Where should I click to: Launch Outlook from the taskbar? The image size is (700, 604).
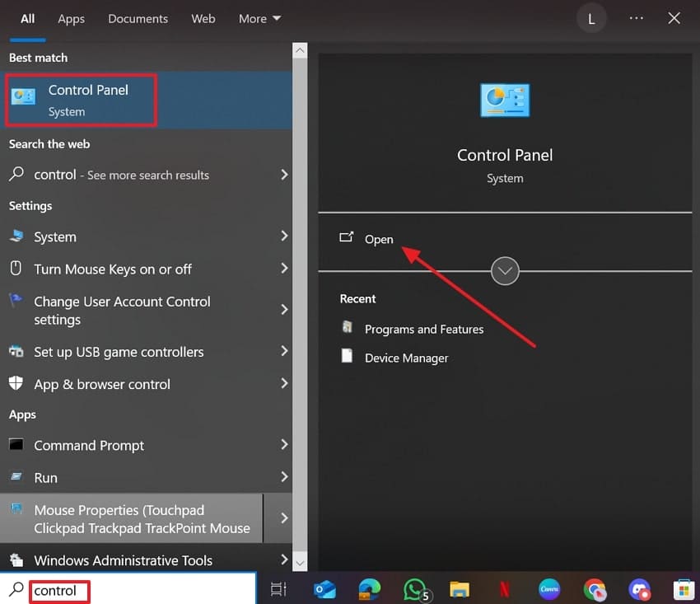(324, 590)
